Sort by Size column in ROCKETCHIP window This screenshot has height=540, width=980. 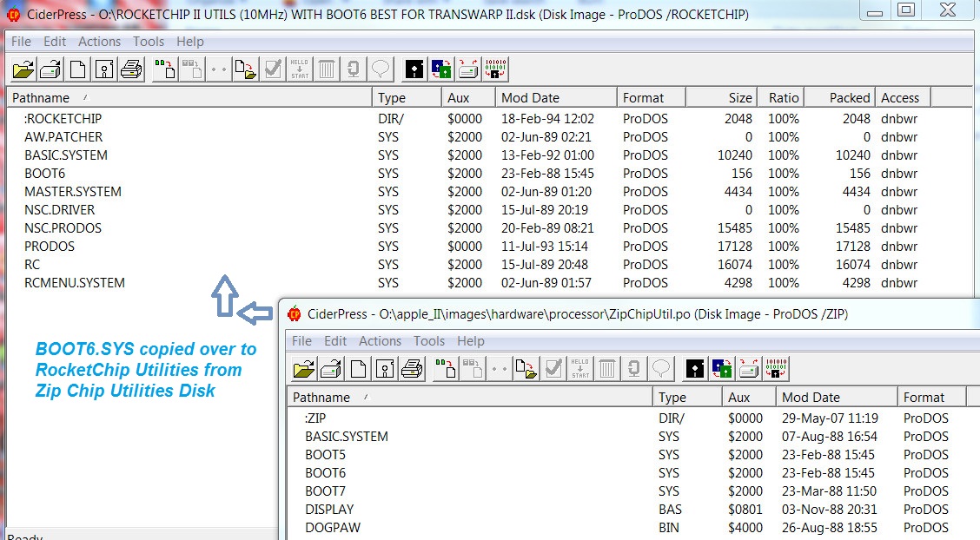click(x=722, y=97)
